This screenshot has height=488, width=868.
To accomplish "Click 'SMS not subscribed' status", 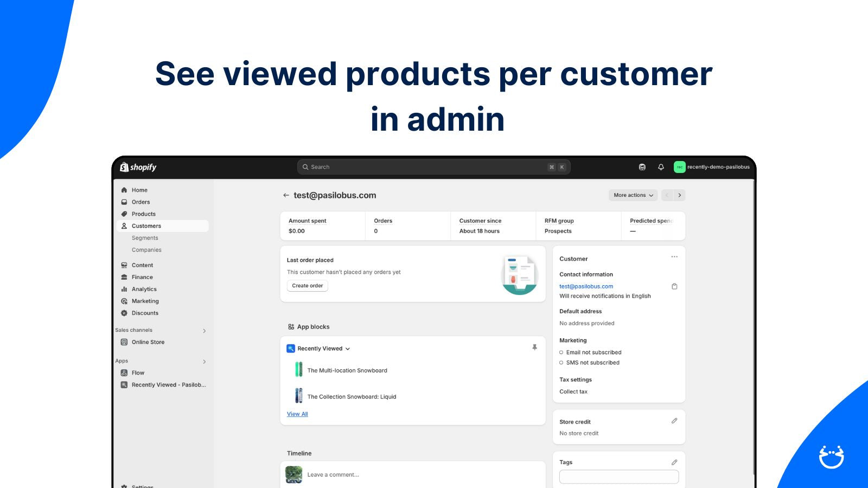I will 592,363.
